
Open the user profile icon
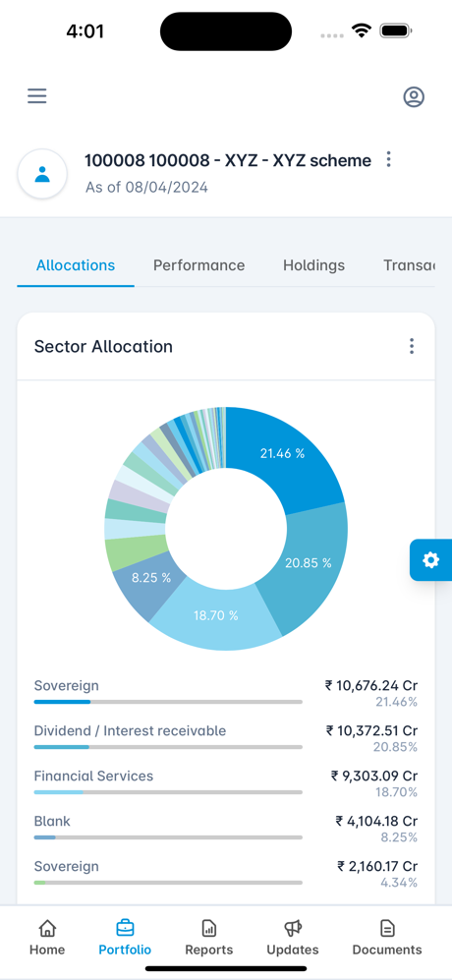pyautogui.click(x=414, y=97)
